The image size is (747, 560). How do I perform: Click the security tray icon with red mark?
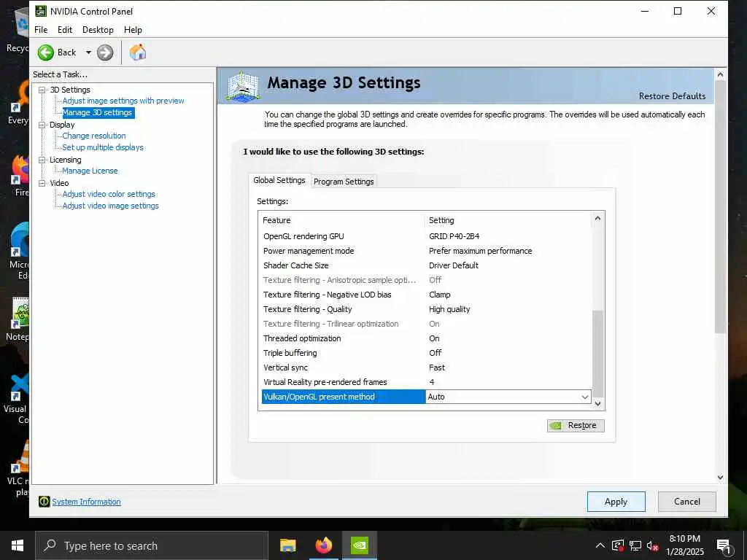point(617,545)
